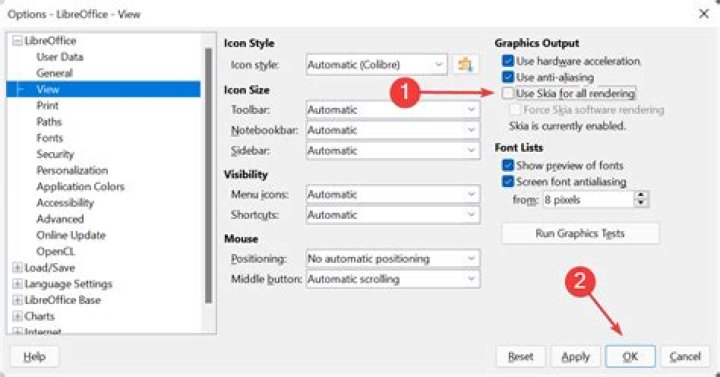
Task: Select Online Update in the tree
Action: [71, 235]
